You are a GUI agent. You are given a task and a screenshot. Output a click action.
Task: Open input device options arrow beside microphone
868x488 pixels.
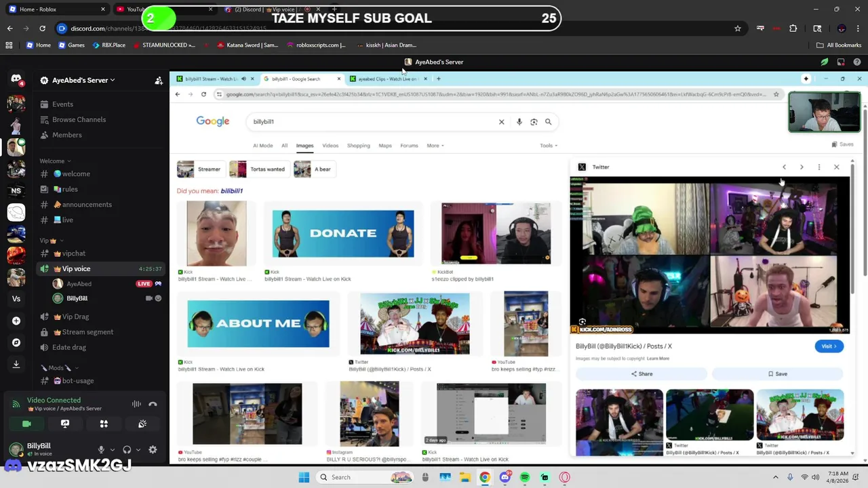[x=111, y=449]
